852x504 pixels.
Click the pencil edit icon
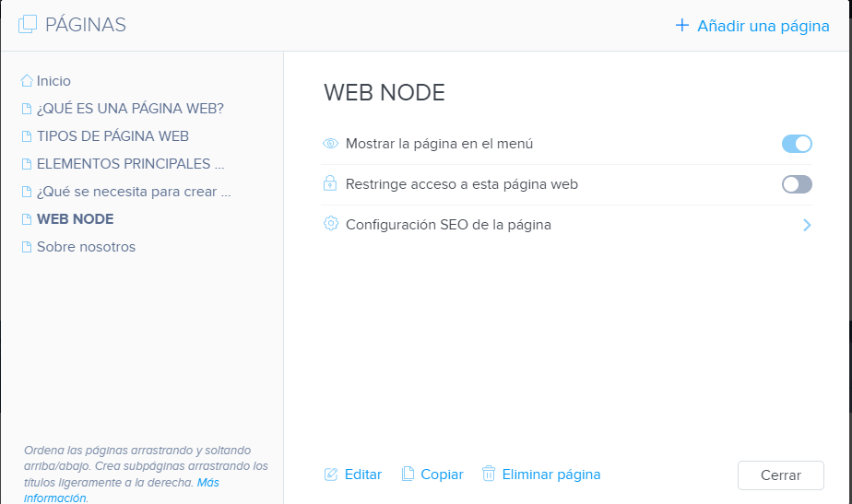pos(331,475)
